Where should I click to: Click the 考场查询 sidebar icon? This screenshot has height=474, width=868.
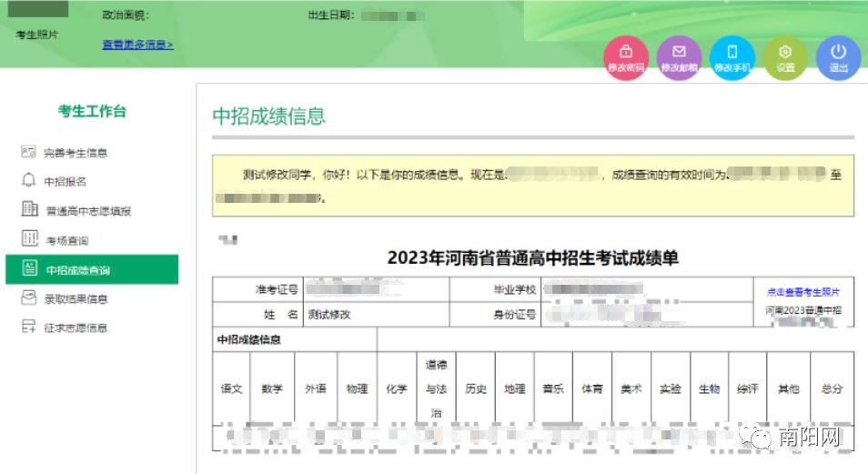pos(29,238)
